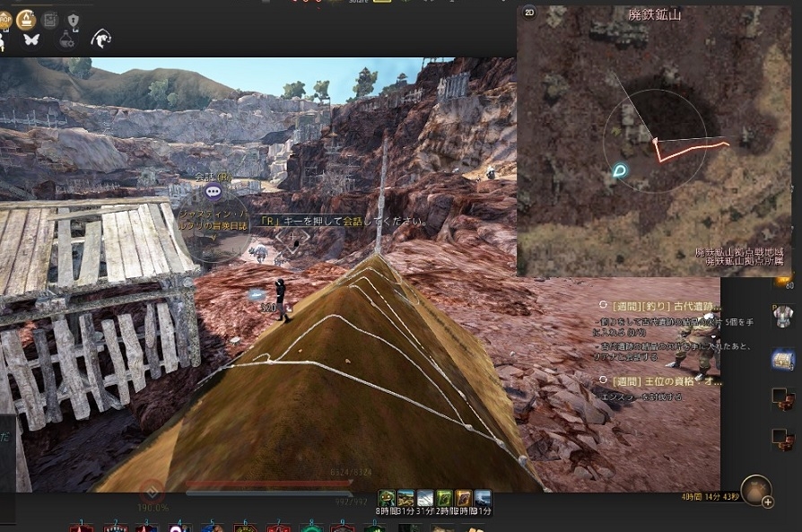Toggle the 2D minimap view button
Image resolution: width=802 pixels, height=532 pixels.
pos(528,13)
